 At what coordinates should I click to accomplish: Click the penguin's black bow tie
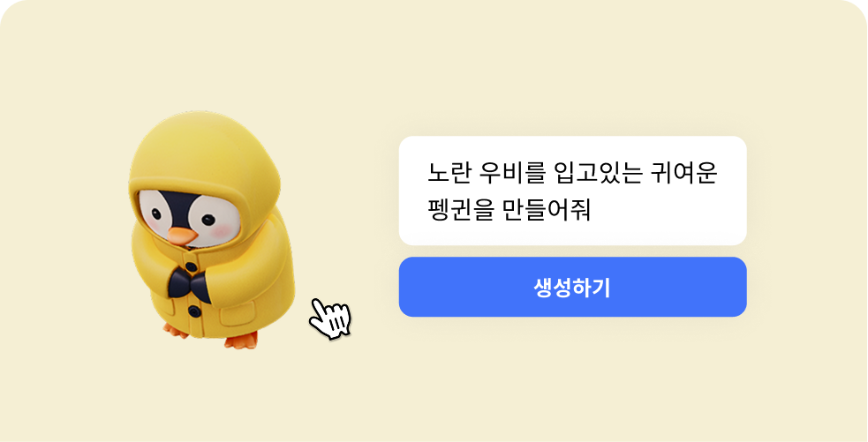[x=189, y=284]
